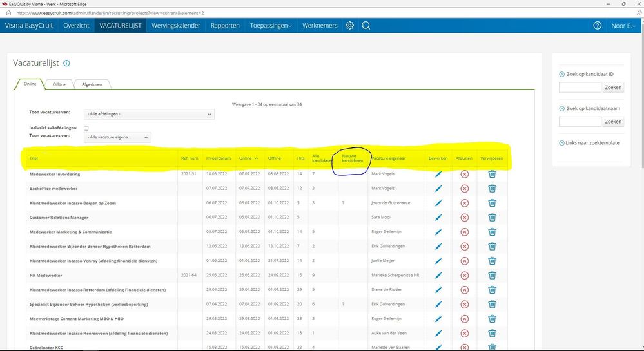Screen dimensions: 644x351
Task: Edit Specialist Bijzonder Beheer Hypotheken vacancy
Action: pyautogui.click(x=438, y=304)
